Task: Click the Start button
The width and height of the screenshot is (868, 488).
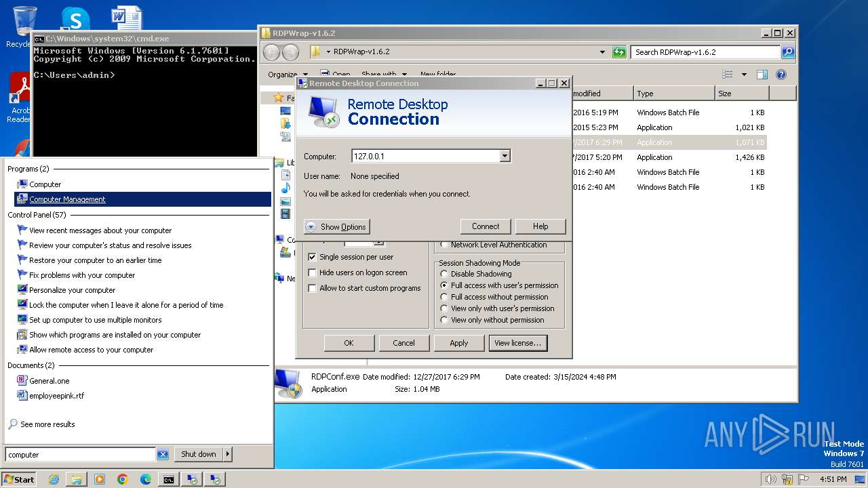Action: click(19, 479)
